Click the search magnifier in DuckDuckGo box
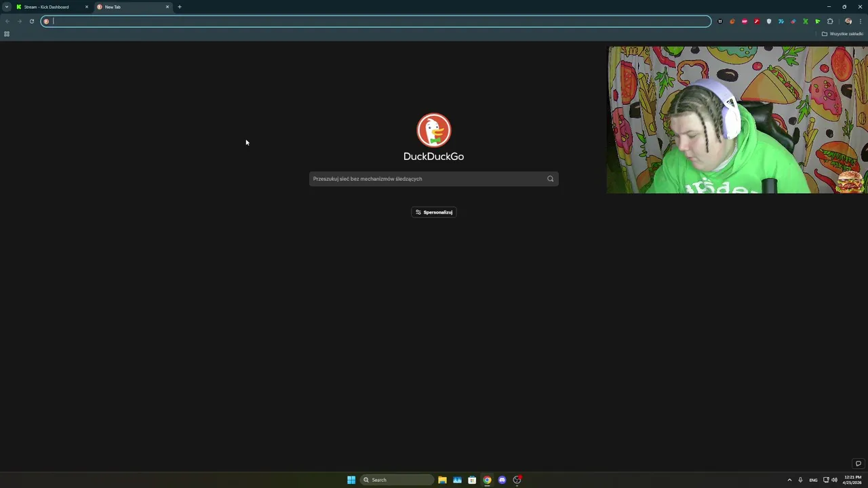Screen dimensions: 868x488 (x=551, y=179)
